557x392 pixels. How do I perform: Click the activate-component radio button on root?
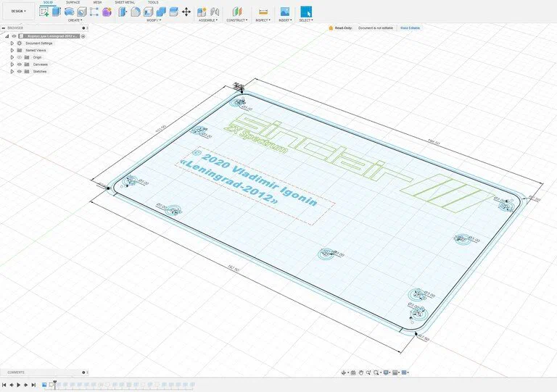tap(83, 36)
